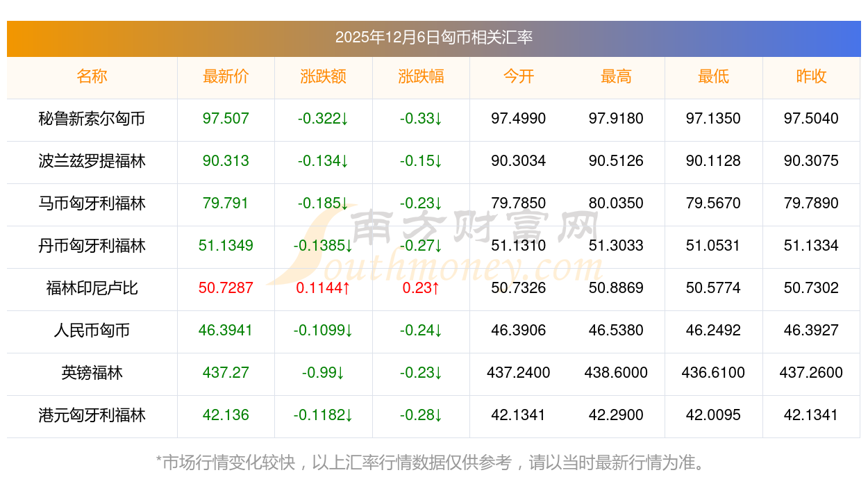Click change percent '-0.15↓'
This screenshot has width=868, height=484.
click(421, 161)
